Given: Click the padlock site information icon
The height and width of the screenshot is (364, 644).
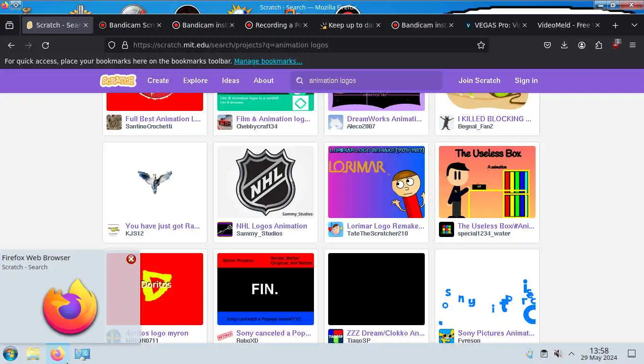Looking at the screenshot, I should tap(125, 45).
